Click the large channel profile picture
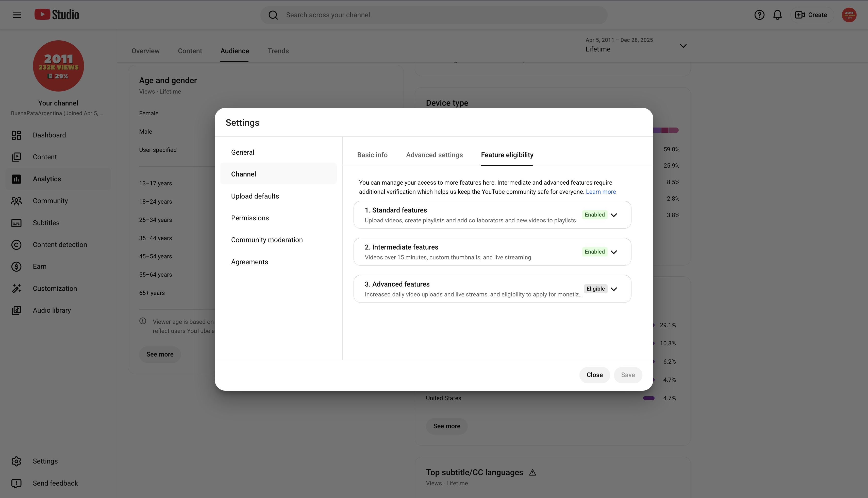Screen dimensions: 868x498 59,66
